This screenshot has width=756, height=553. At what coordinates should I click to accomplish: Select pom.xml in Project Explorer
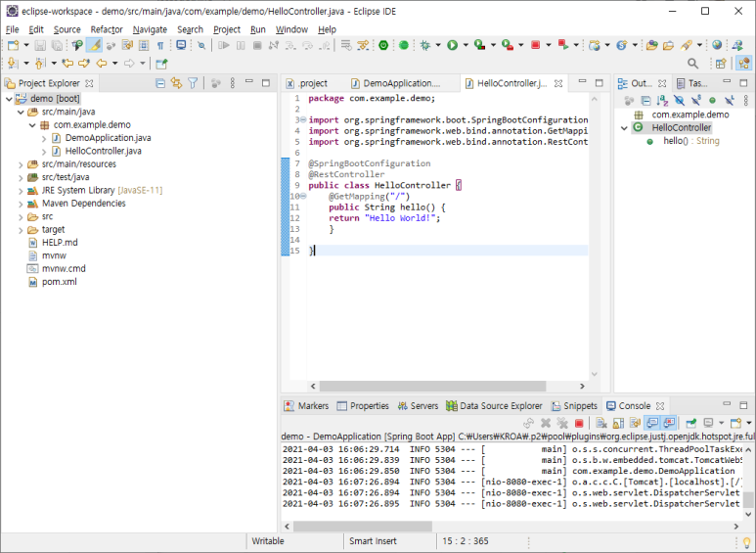tap(59, 282)
